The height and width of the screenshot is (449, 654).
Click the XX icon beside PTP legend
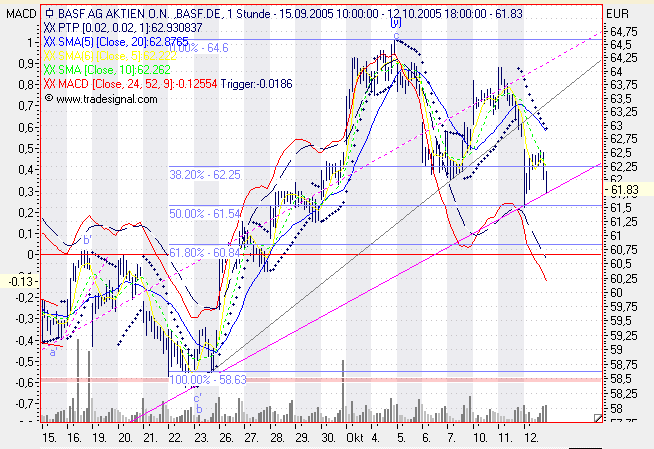49,28
